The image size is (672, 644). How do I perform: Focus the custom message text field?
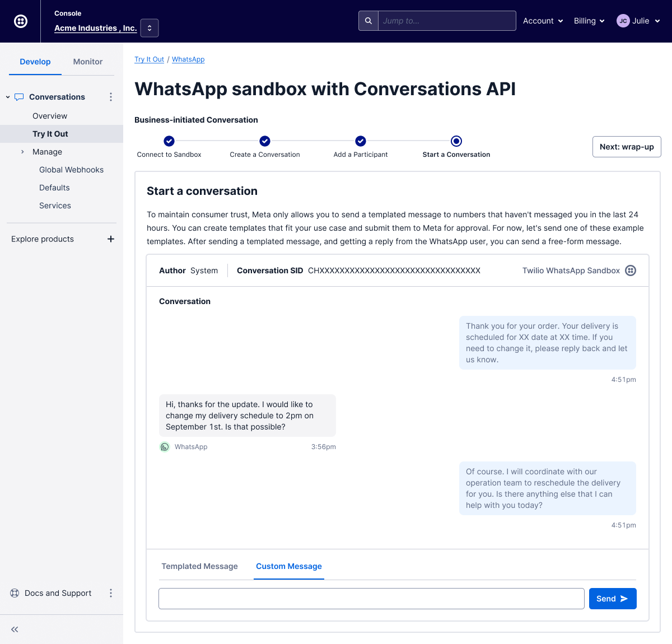click(371, 599)
